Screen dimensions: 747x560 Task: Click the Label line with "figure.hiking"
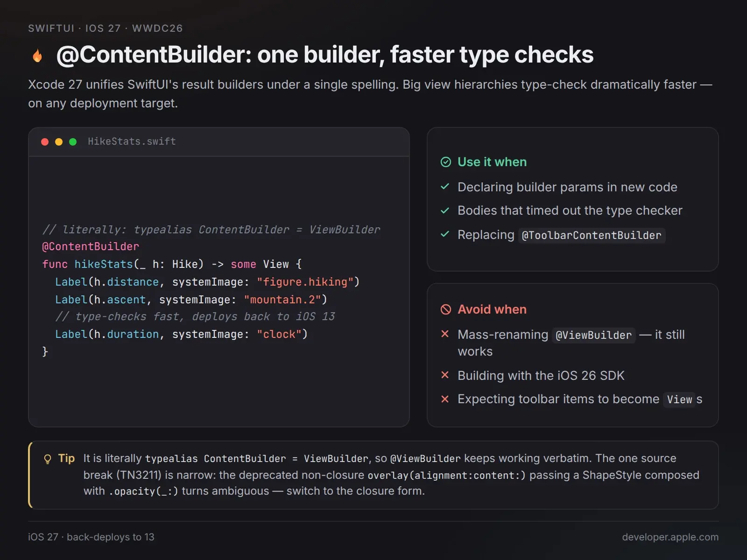(x=207, y=282)
